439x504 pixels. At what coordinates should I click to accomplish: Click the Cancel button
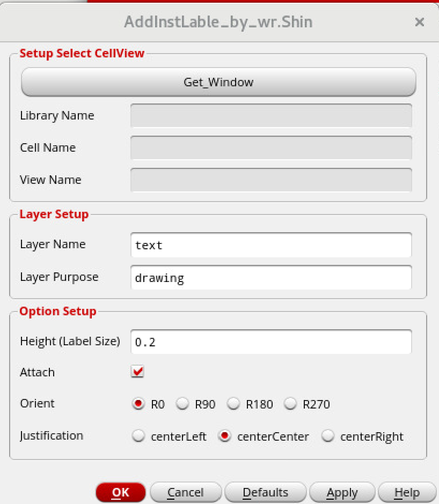point(186,492)
